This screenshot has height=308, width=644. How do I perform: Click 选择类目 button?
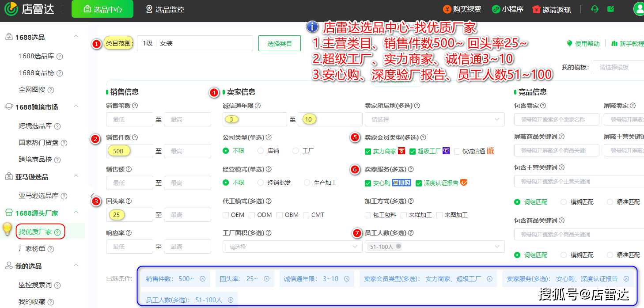(280, 43)
